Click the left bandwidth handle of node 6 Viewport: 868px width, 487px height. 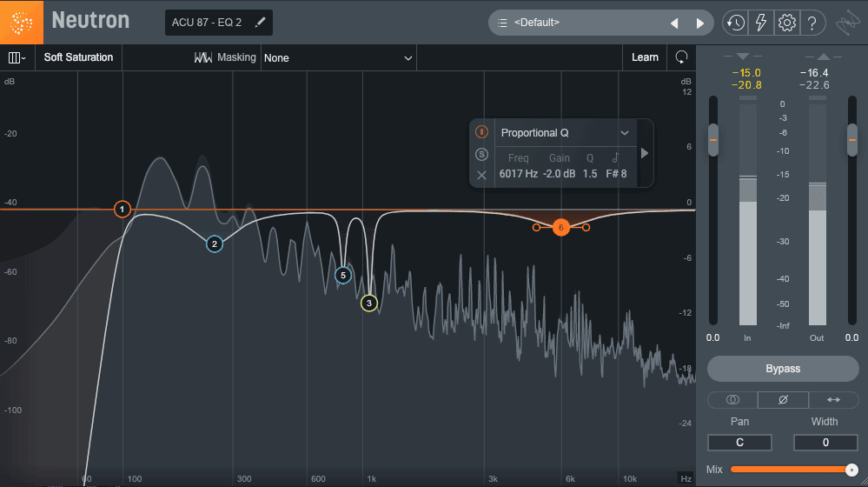(x=536, y=227)
